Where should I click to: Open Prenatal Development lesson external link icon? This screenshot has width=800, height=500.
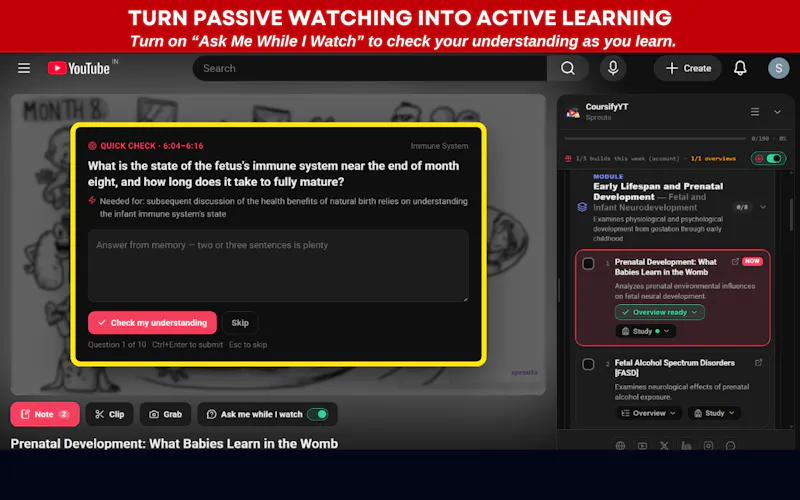tap(735, 262)
